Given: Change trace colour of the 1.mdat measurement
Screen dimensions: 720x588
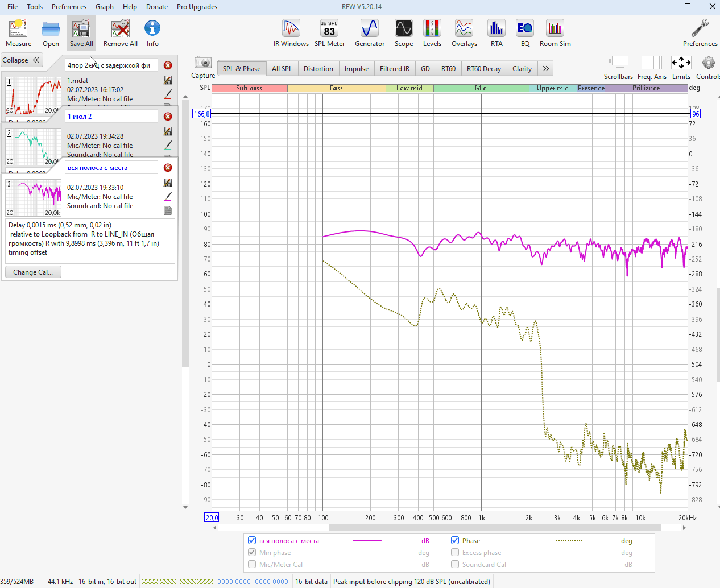Looking at the screenshot, I should tap(168, 94).
